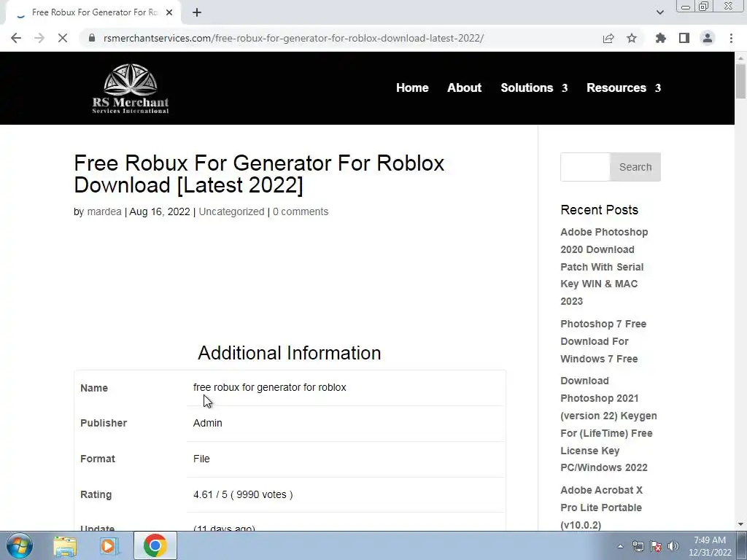Click the volume speaker icon
This screenshot has height=560, width=747.
[673, 546]
